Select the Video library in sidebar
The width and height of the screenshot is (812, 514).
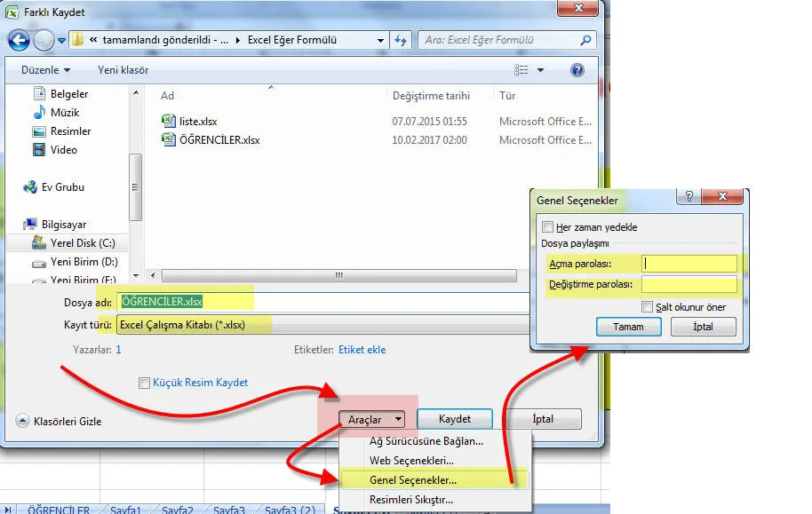[63, 150]
